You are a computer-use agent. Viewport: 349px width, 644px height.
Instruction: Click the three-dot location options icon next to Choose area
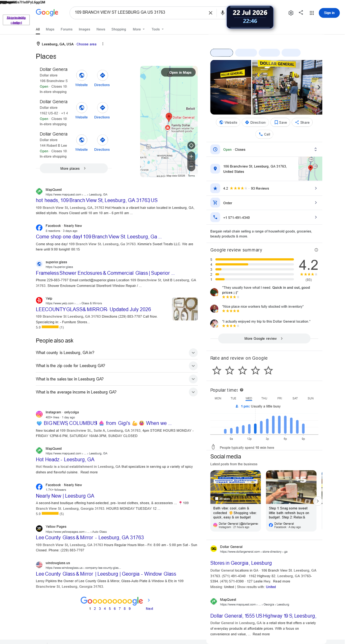103,44
